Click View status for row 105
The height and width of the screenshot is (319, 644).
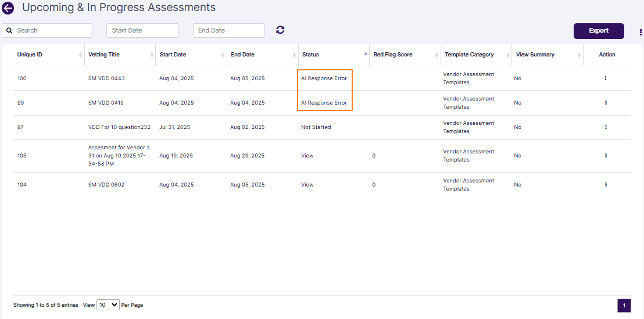click(307, 156)
